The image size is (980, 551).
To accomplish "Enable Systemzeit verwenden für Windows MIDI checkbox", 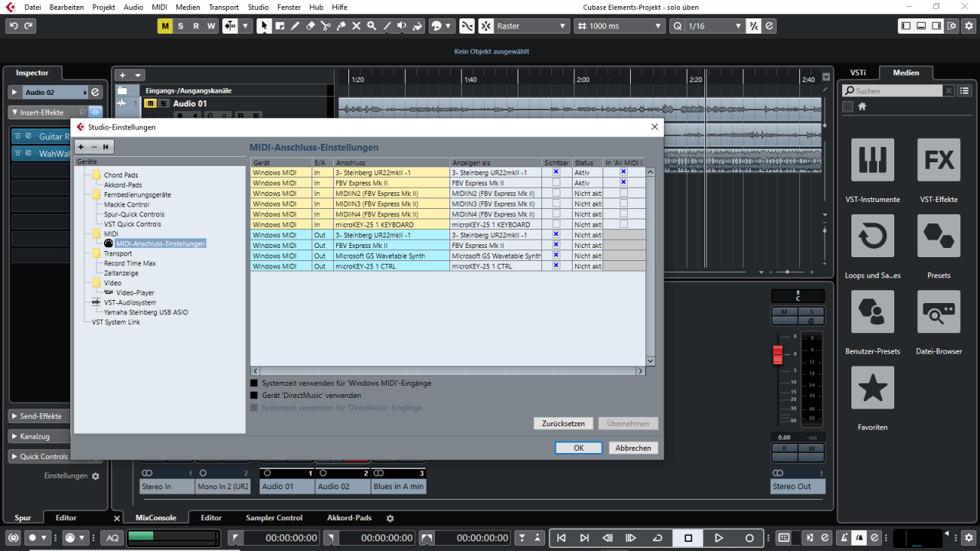I will click(254, 383).
